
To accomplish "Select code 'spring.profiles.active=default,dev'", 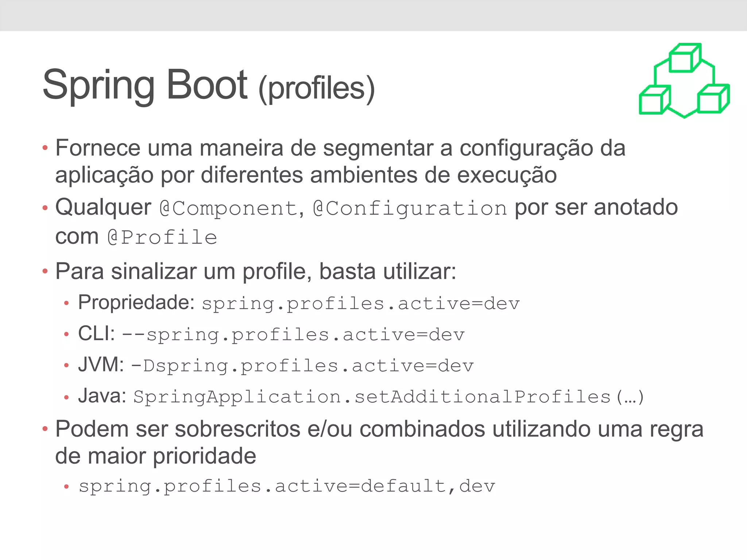I will pyautogui.click(x=287, y=487).
